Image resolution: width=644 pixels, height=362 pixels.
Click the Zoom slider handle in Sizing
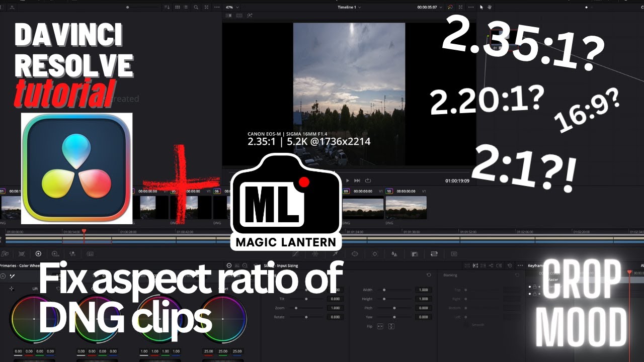pos(296,308)
